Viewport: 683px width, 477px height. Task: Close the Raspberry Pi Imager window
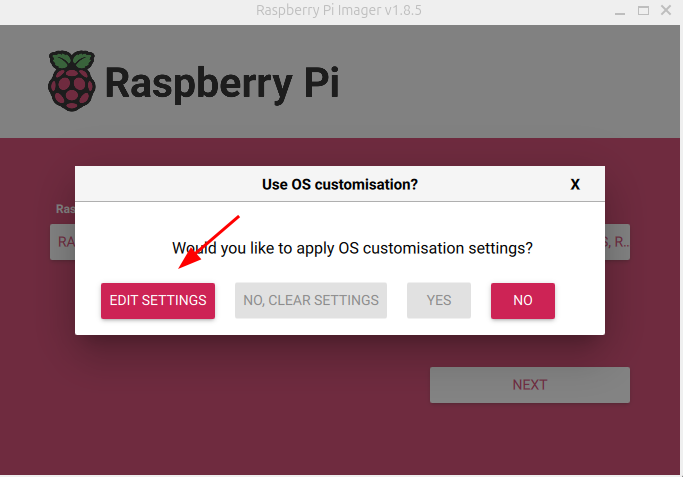666,10
